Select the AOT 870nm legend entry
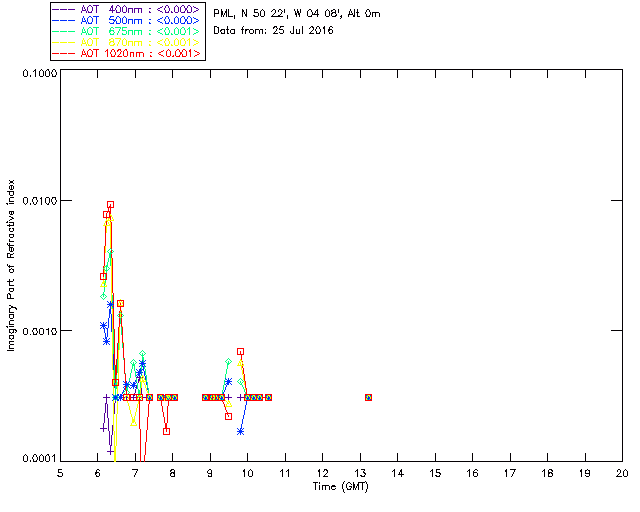 [x=127, y=42]
